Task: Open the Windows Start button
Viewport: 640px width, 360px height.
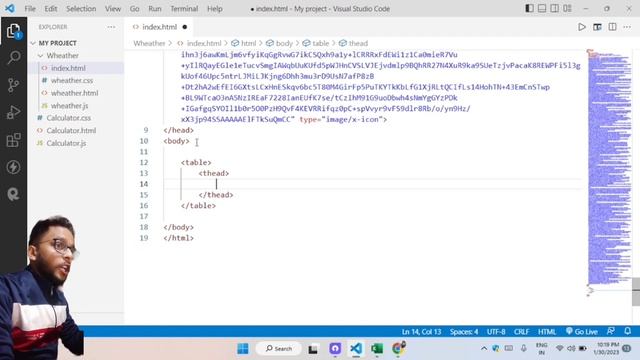Action: click(243, 349)
